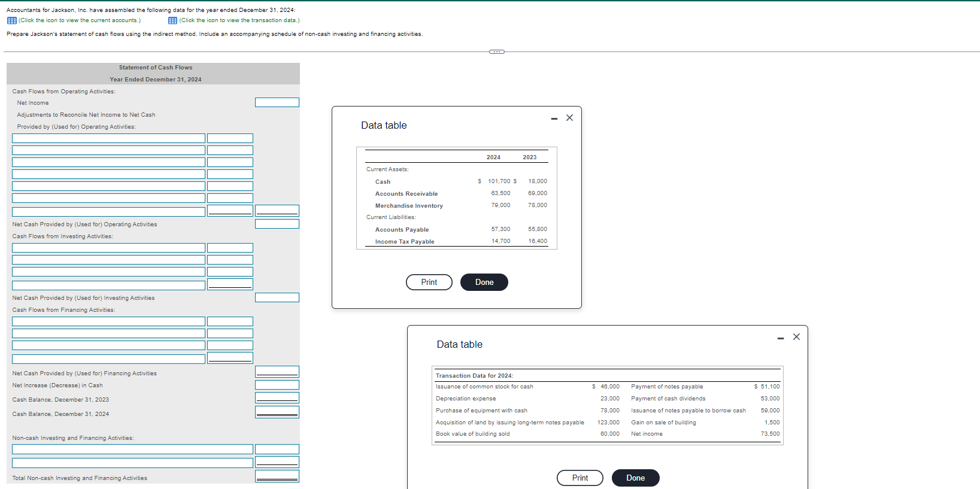Click the payment of notes payable amount 51,100
The image size is (980, 489).
pos(770,387)
